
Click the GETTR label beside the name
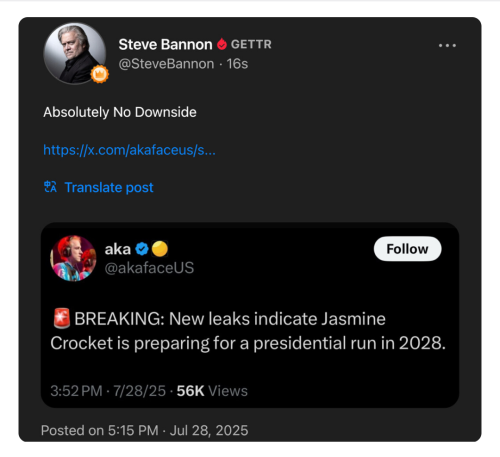251,44
